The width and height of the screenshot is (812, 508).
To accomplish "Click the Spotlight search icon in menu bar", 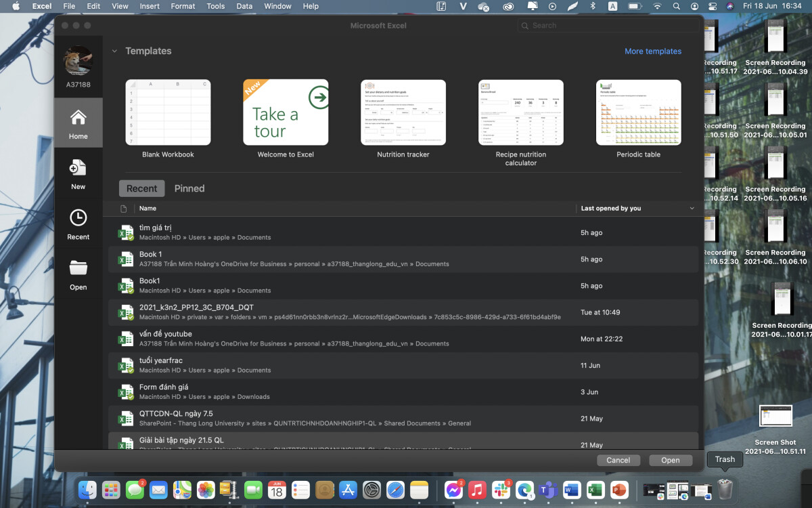I will [x=676, y=6].
